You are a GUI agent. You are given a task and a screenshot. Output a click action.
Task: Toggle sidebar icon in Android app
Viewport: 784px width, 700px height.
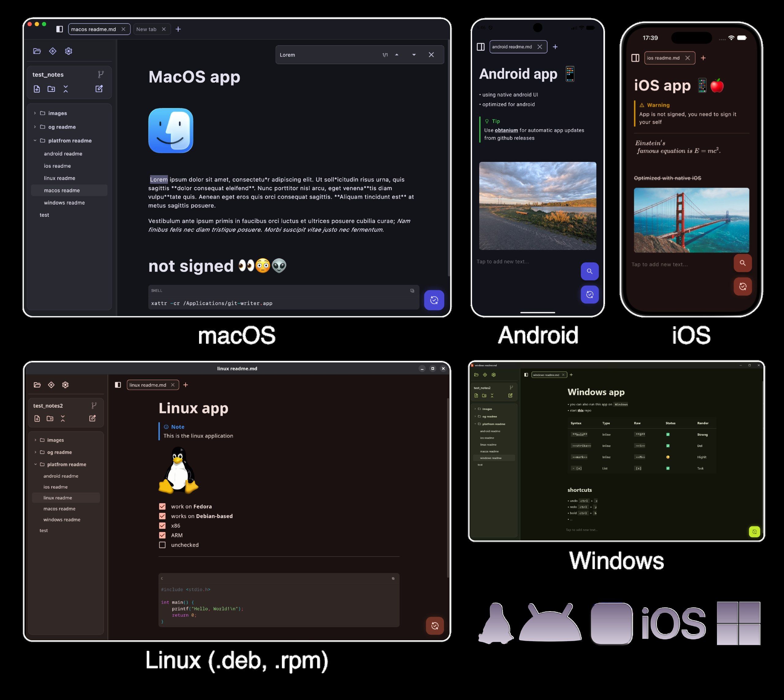pyautogui.click(x=481, y=47)
